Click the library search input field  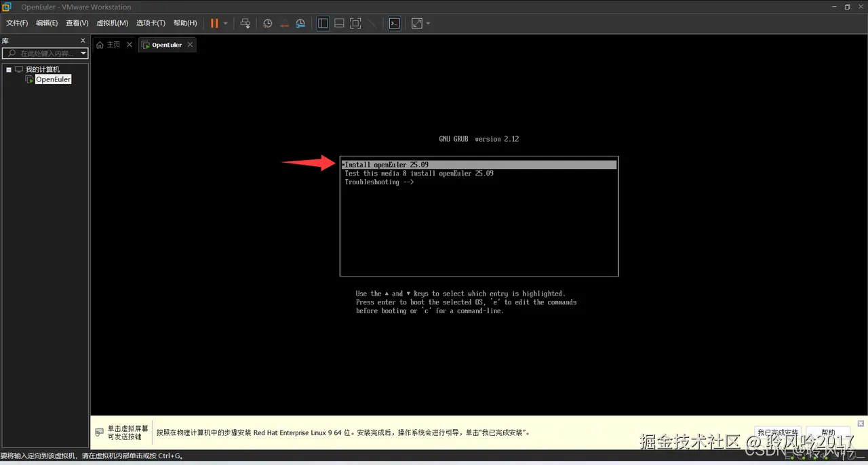pos(41,53)
